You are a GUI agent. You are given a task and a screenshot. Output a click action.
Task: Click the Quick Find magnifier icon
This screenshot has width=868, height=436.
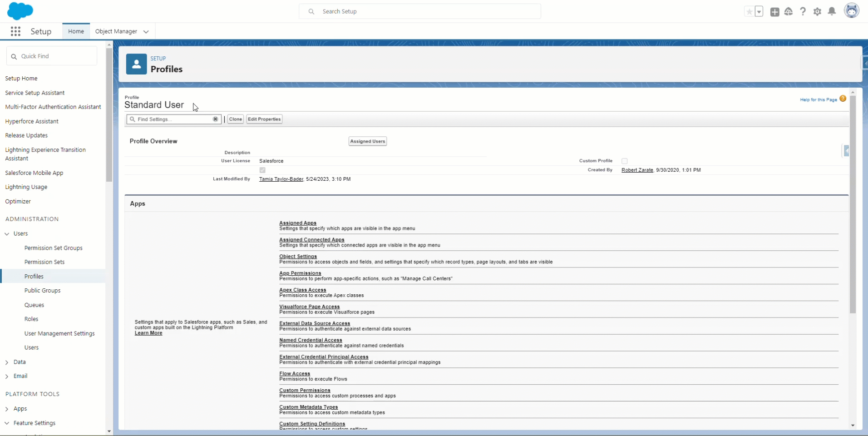[x=14, y=56]
